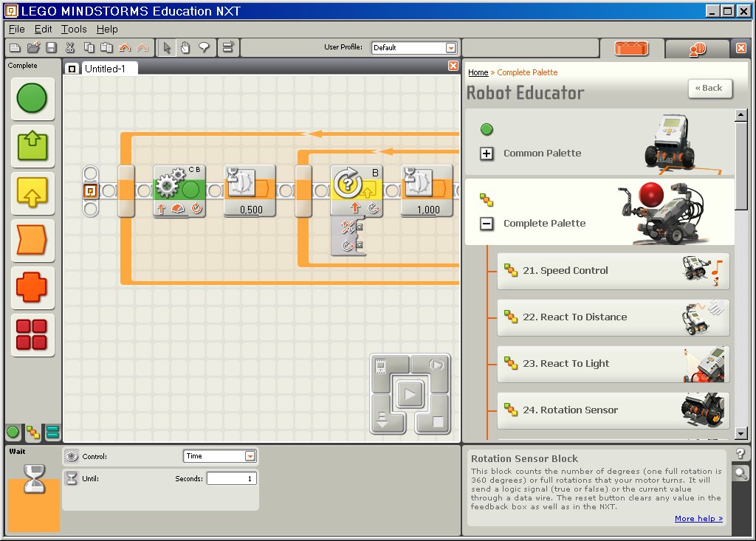
Task: Expand the Common Palette tree section
Action: point(487,154)
